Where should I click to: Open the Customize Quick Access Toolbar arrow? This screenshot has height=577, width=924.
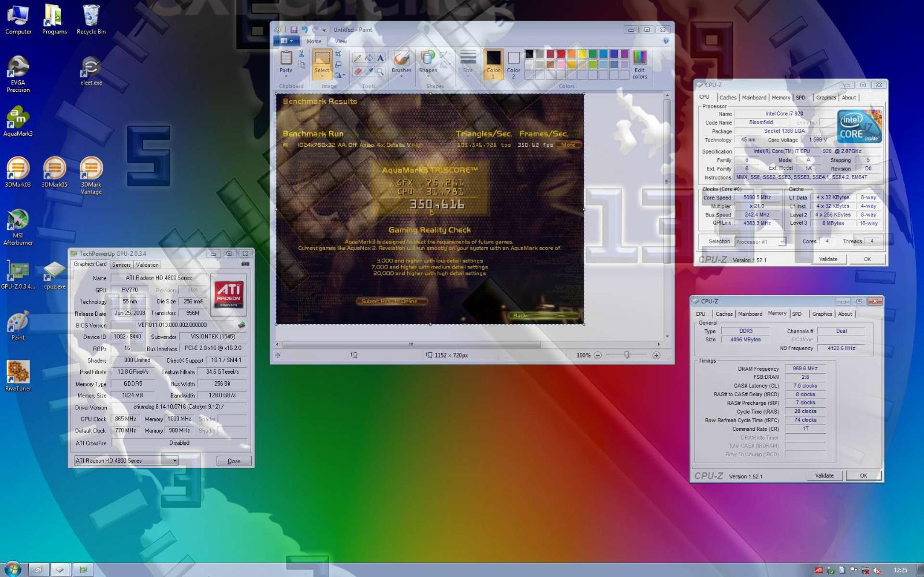coord(324,30)
